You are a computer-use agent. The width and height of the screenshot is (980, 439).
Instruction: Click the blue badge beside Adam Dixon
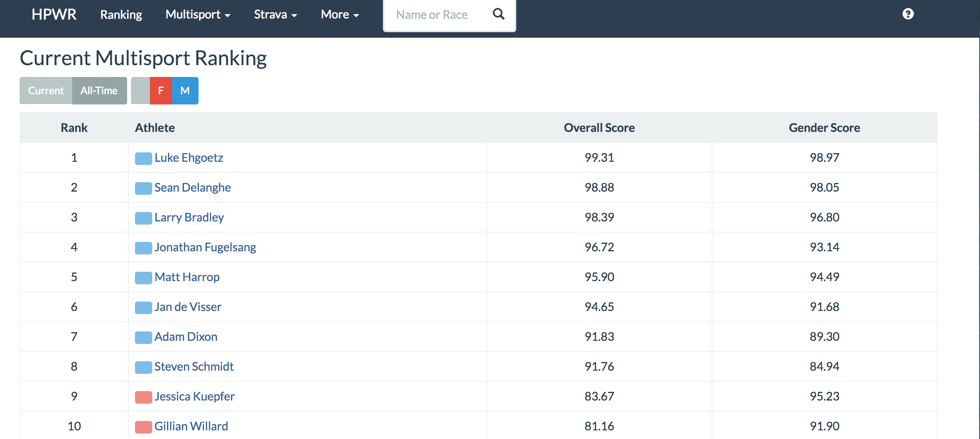(143, 337)
